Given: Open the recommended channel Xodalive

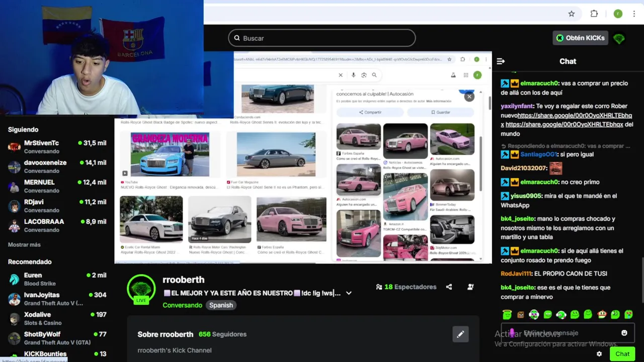Looking at the screenshot, I should point(57,318).
